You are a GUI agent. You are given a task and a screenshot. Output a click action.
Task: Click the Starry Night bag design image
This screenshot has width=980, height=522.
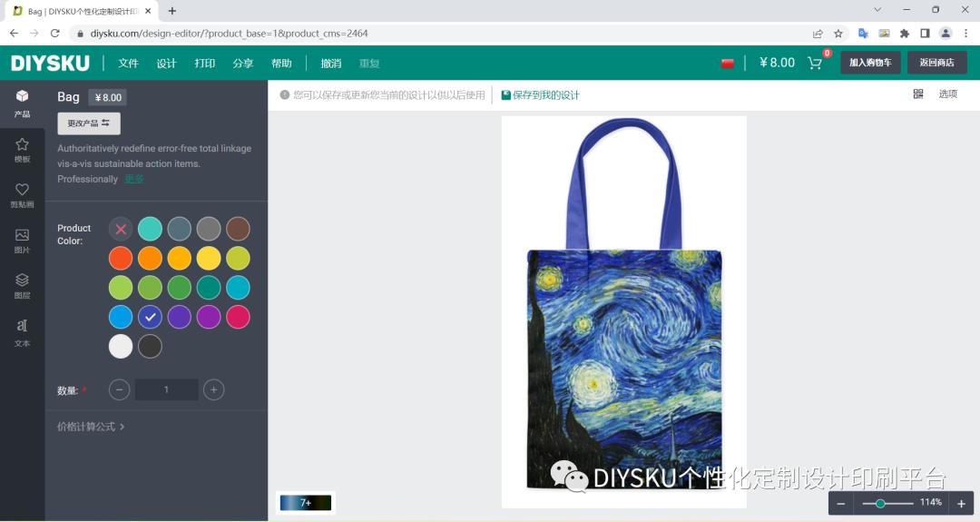pos(624,369)
